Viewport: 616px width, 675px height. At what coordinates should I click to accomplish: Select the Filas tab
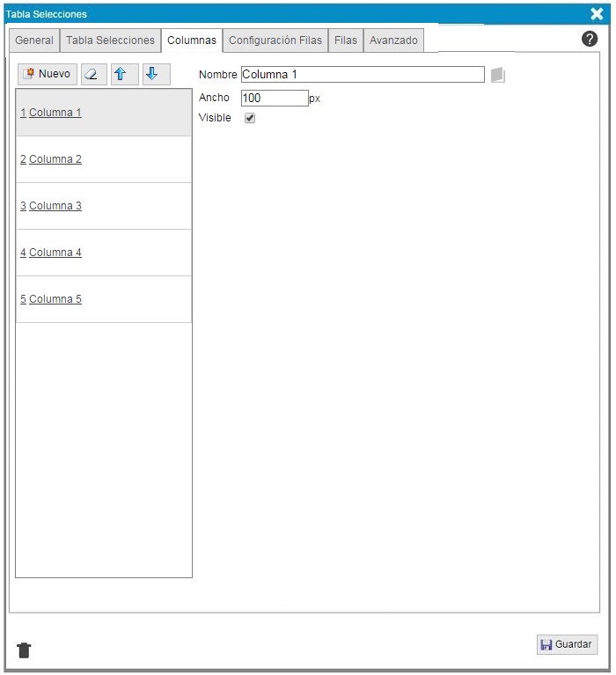coord(346,40)
